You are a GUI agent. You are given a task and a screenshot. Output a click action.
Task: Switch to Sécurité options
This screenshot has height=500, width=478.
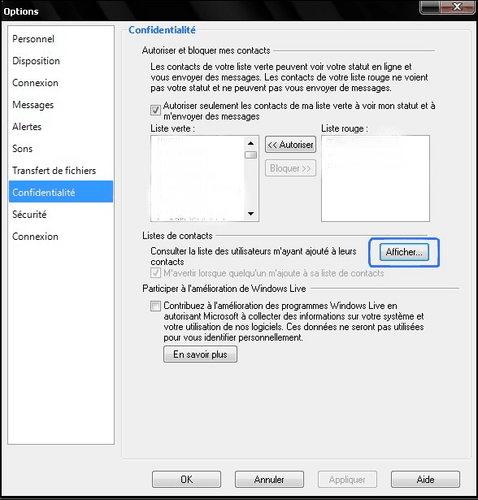[29, 214]
